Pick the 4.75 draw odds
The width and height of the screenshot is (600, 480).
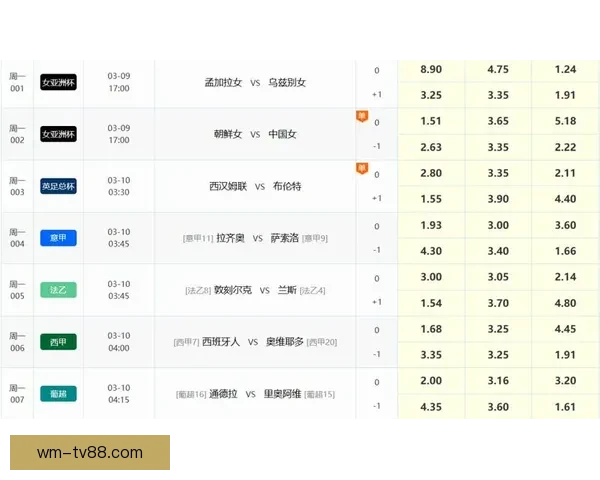click(498, 70)
